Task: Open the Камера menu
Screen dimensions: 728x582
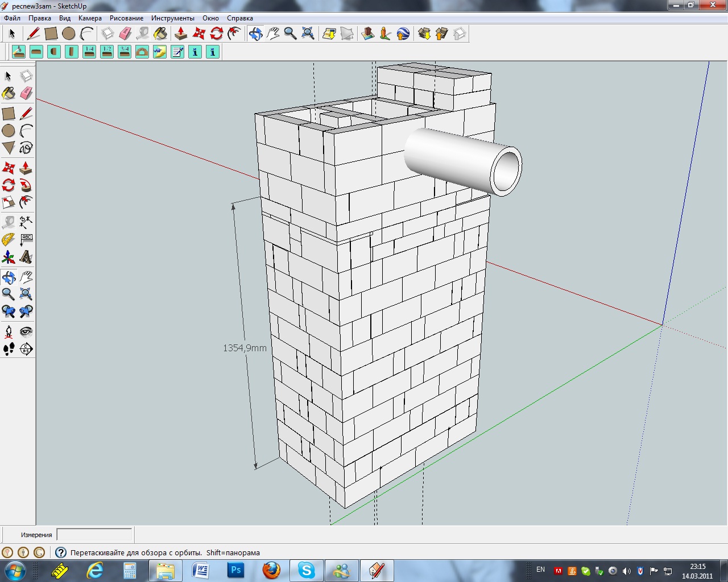Action: 90,18
